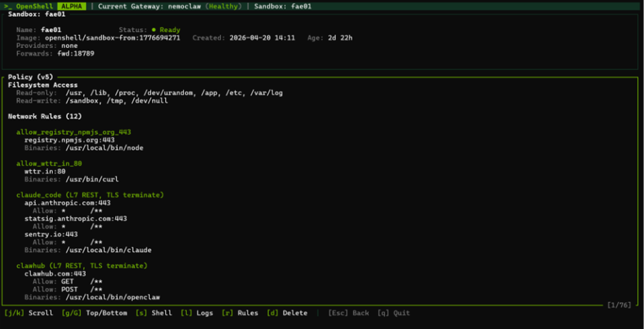
Task: Click forwards value fwd:18789
Action: point(76,54)
